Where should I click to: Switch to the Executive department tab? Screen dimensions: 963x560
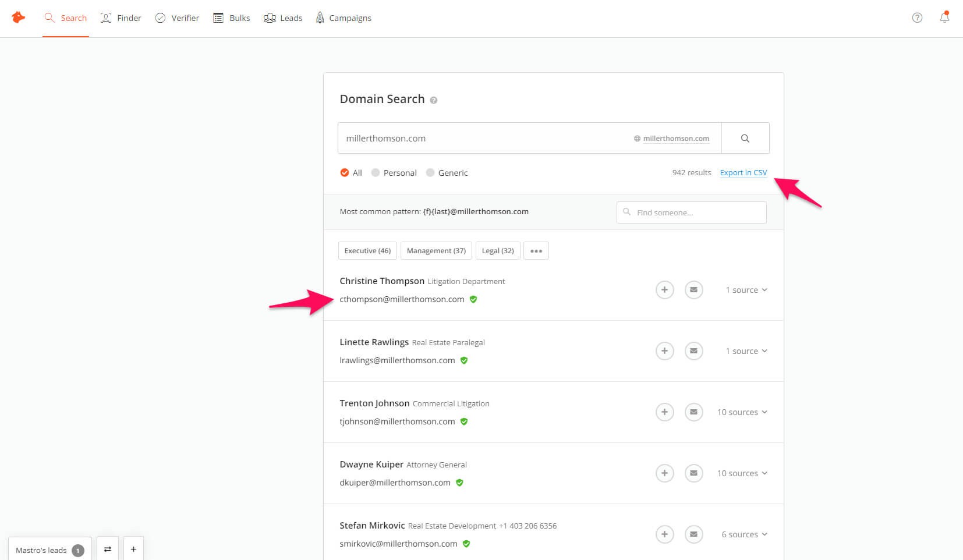point(367,250)
